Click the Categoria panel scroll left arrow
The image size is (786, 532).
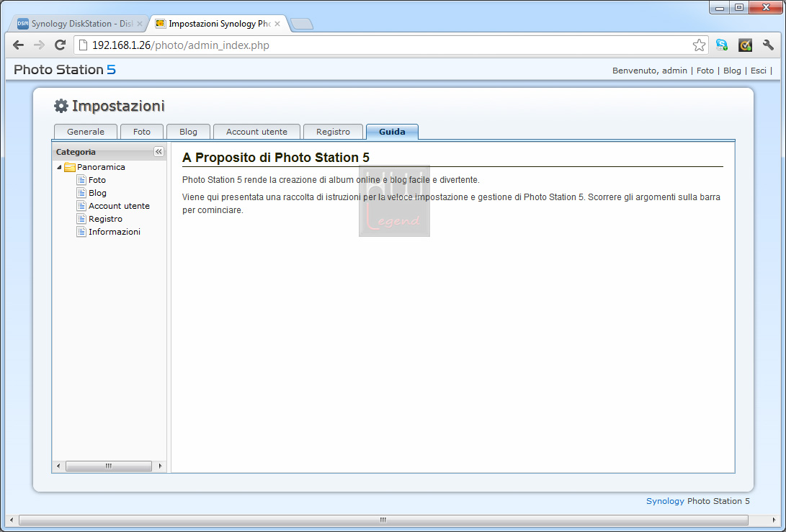click(x=58, y=466)
